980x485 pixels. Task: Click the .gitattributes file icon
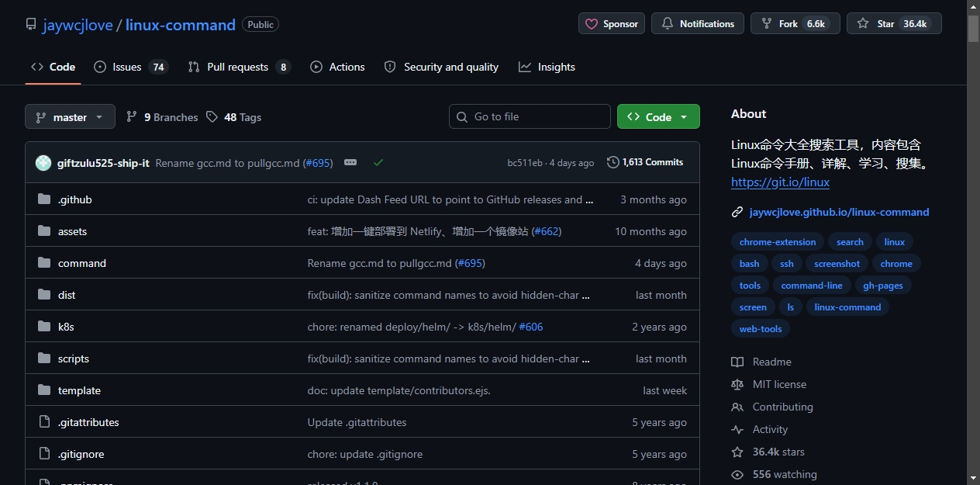[x=44, y=422]
